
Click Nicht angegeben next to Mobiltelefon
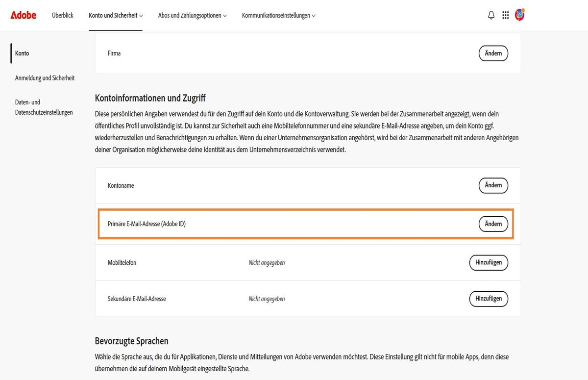pos(267,262)
